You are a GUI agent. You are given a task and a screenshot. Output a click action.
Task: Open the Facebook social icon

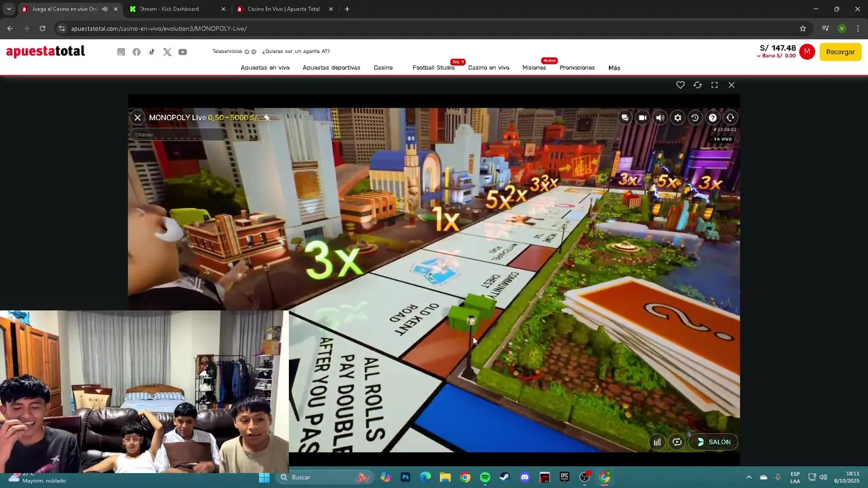136,52
